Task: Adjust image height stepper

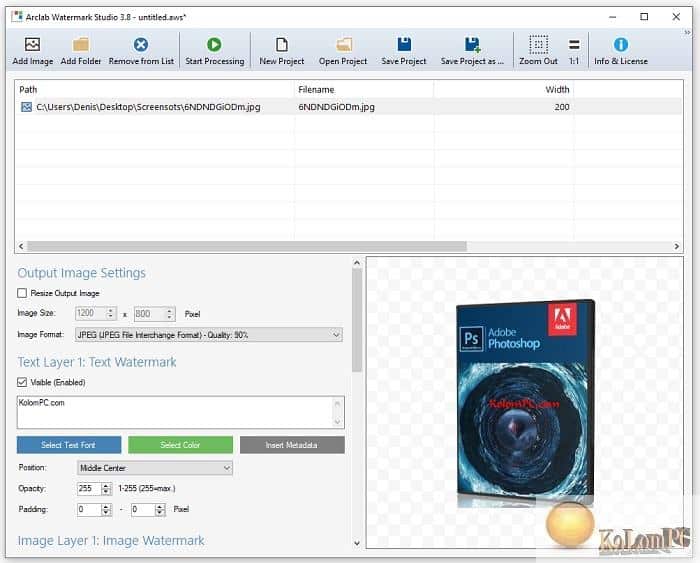Action: click(x=170, y=313)
